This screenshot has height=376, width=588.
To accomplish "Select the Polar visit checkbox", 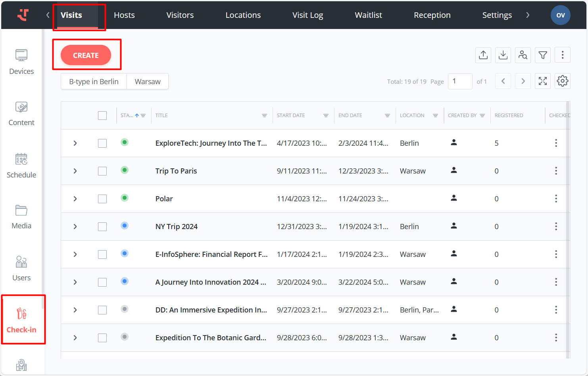I will 102,199.
